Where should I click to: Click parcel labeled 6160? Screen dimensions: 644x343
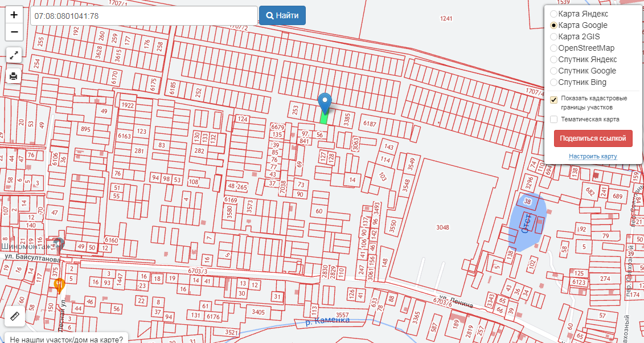[x=111, y=240]
